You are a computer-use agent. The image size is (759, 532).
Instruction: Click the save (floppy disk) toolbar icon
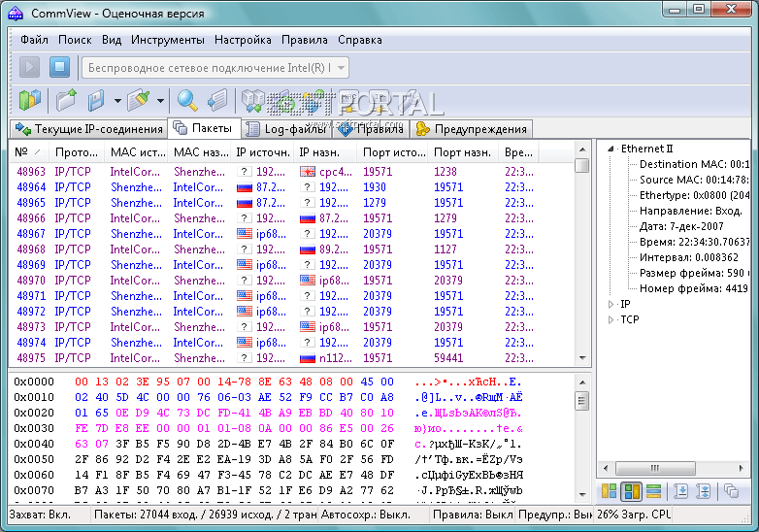click(96, 100)
